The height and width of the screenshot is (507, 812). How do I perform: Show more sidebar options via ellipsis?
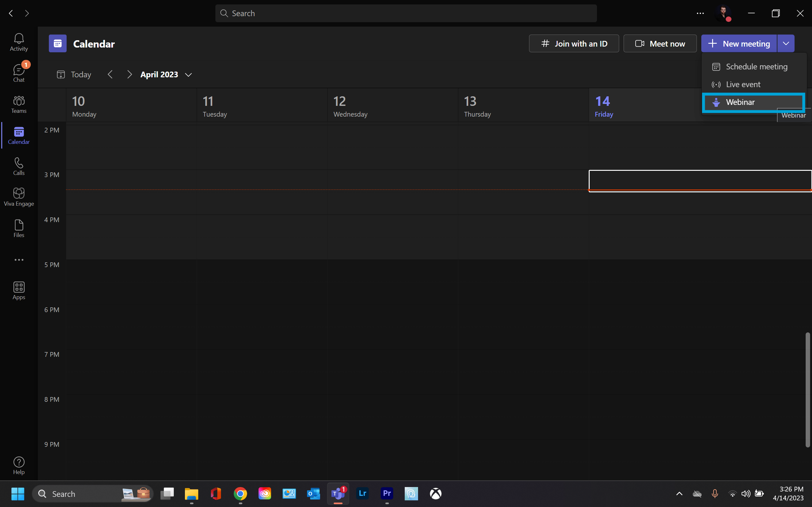coord(18,260)
